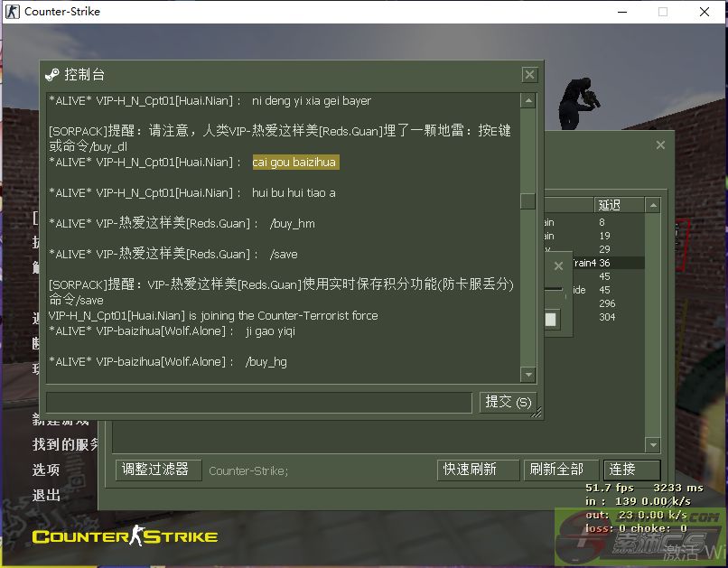The width and height of the screenshot is (728, 568).
Task: Click the 刷新全部 button
Action: [x=561, y=470]
